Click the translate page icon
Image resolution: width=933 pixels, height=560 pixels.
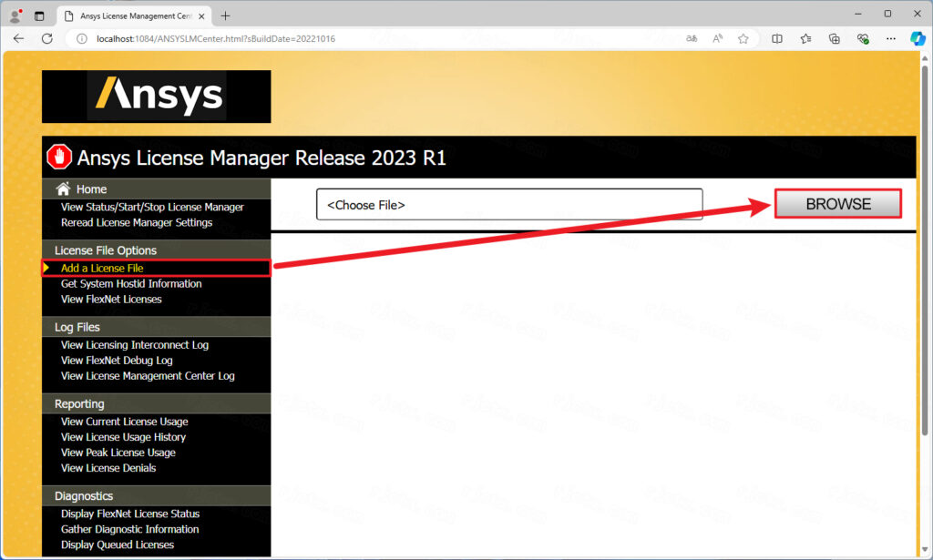tap(692, 38)
